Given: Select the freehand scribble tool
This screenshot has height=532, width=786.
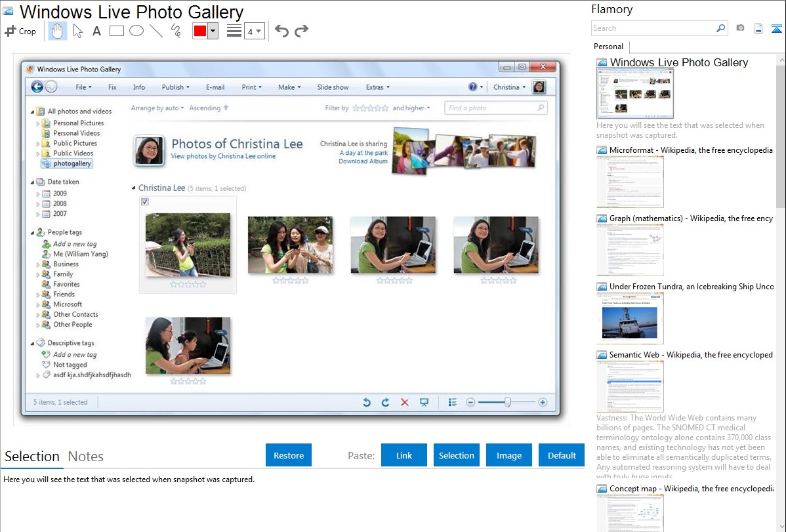Looking at the screenshot, I should (176, 31).
